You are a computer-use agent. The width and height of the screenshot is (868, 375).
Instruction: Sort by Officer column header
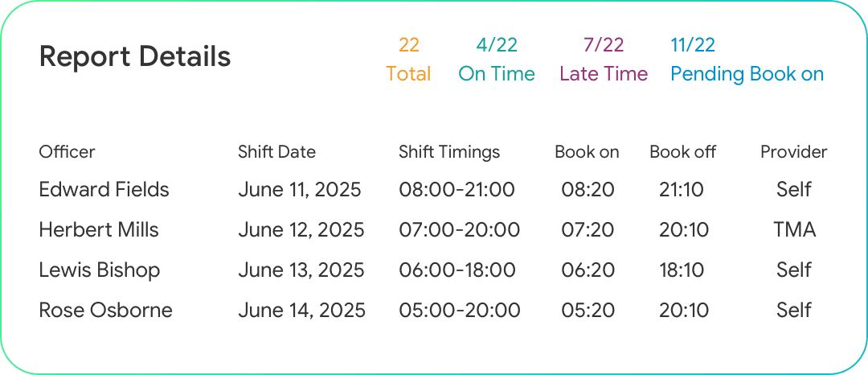coord(67,152)
